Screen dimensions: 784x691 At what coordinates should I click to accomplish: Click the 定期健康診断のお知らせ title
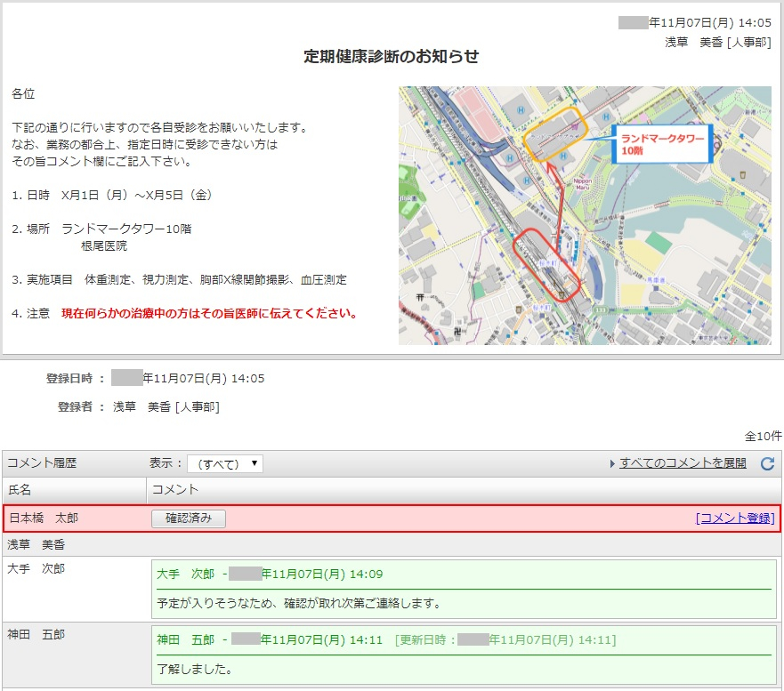pos(392,56)
